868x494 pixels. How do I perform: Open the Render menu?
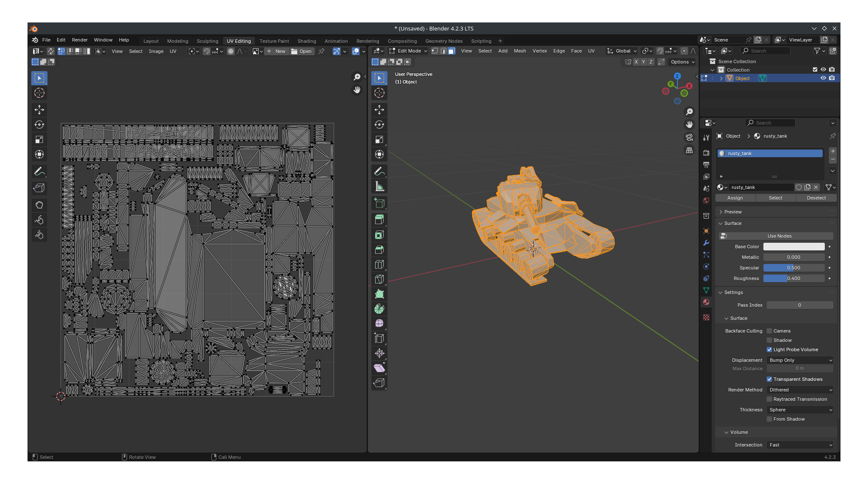click(x=80, y=40)
